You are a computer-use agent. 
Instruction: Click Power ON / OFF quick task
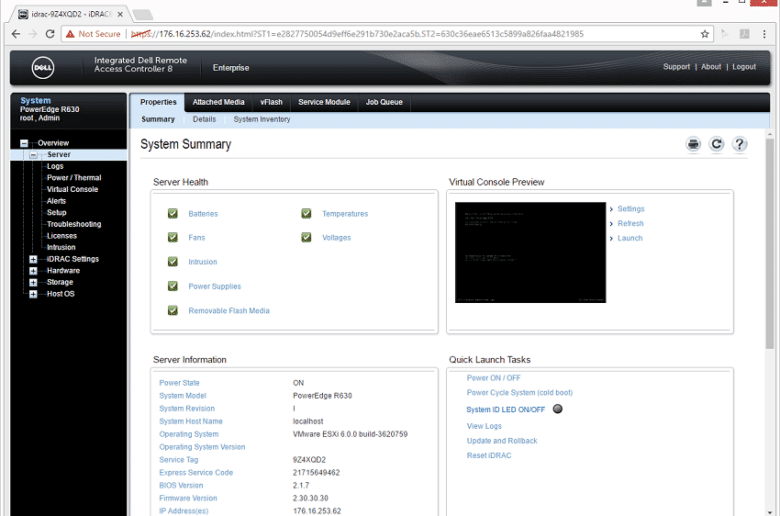tap(493, 378)
